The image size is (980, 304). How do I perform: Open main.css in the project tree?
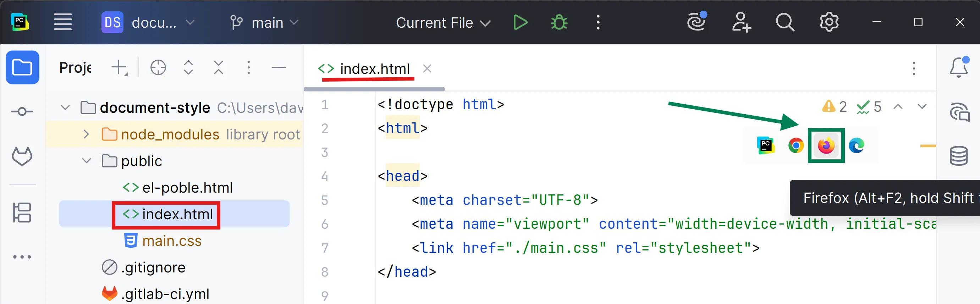[172, 241]
